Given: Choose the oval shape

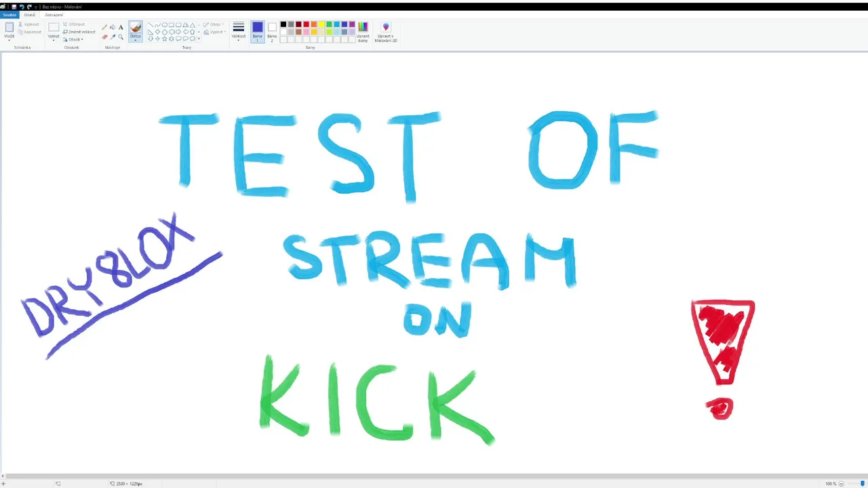Looking at the screenshot, I should coord(164,24).
